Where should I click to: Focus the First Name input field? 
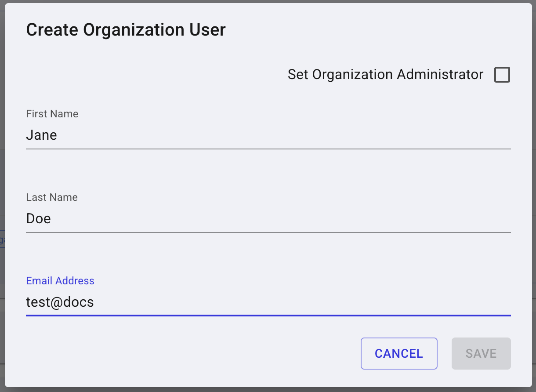(268, 135)
